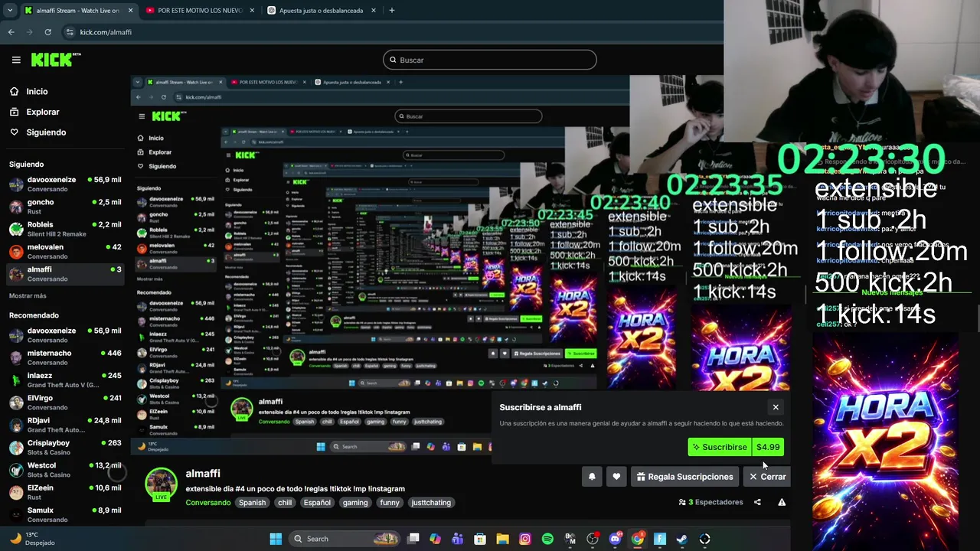Open Task View from the taskbar

click(413, 539)
